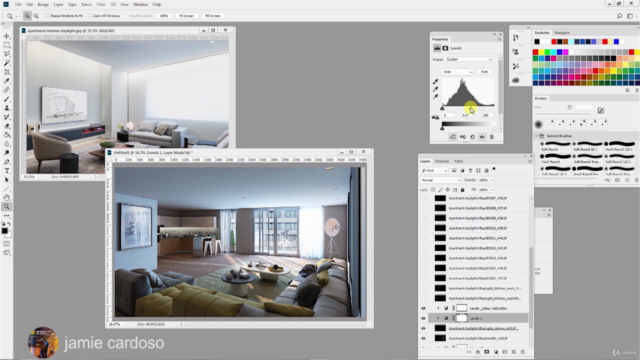Open the Properties panel menu
Viewport: 640px width, 360px height.
[499, 39]
